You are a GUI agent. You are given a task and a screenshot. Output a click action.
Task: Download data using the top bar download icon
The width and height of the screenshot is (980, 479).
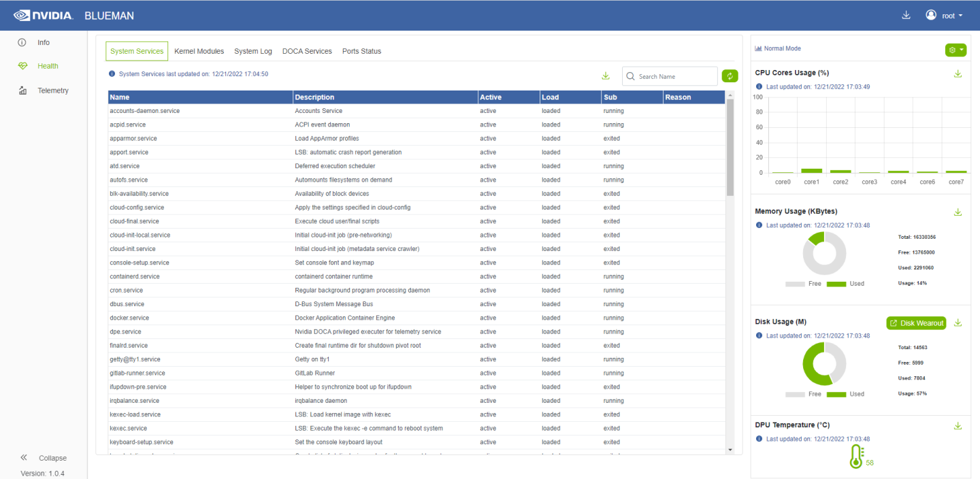coord(906,14)
